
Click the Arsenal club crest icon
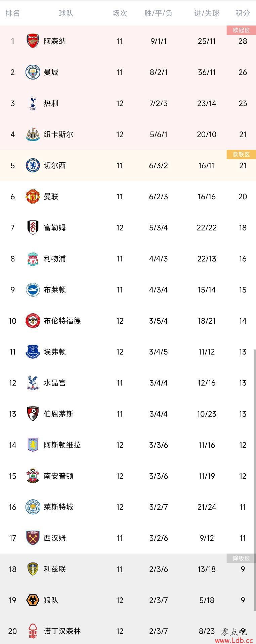33,41
